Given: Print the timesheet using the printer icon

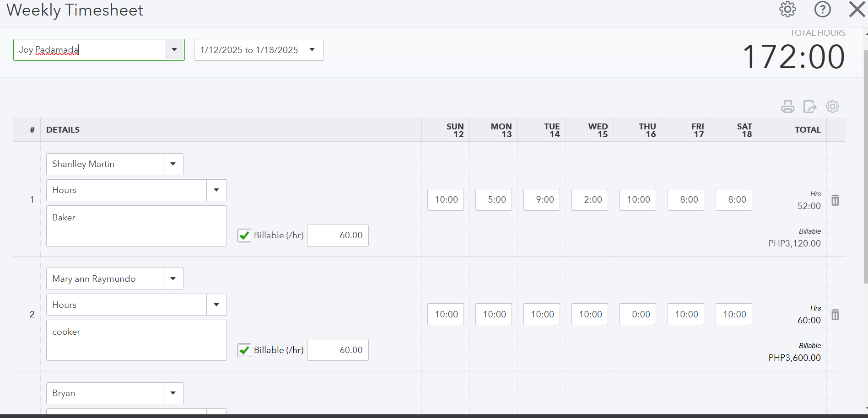Looking at the screenshot, I should tap(787, 107).
